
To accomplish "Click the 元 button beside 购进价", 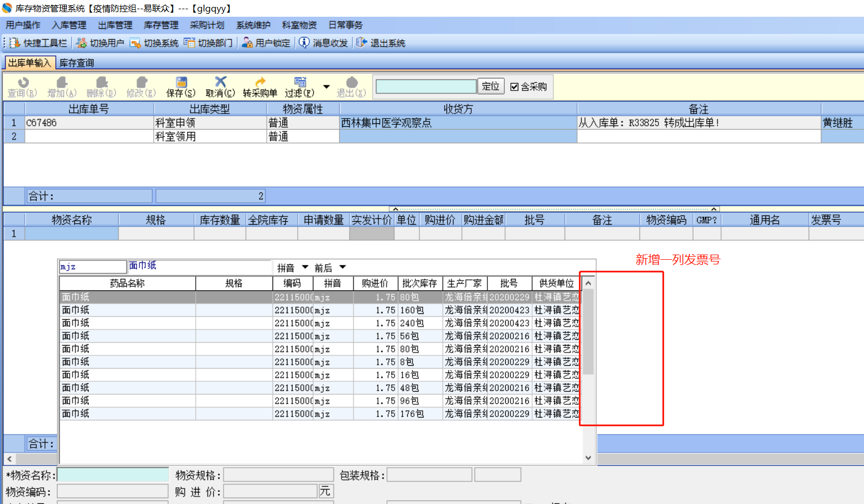I will (325, 491).
